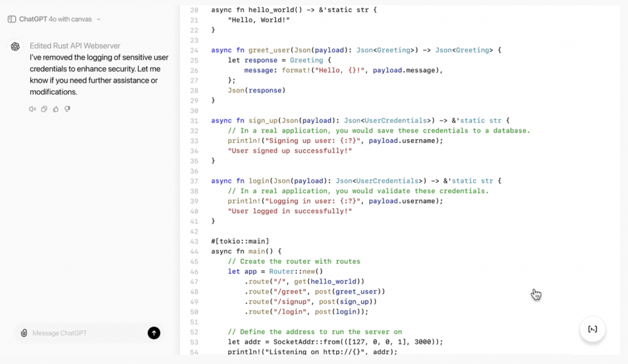Screen dimensions: 628x364
Task: Copy the response using the copy icon
Action: point(44,109)
